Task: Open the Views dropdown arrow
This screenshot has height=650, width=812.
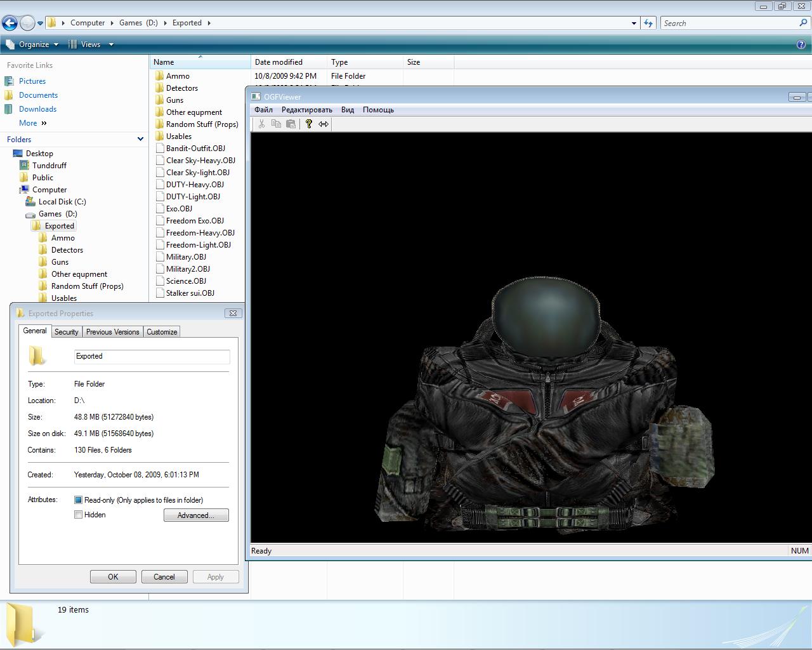Action: pyautogui.click(x=111, y=44)
